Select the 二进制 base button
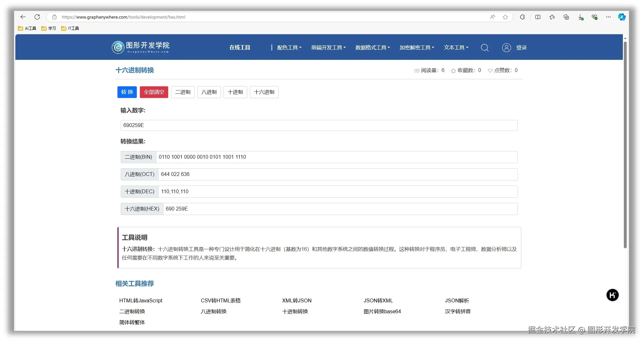Viewport: 644px width, 343px height. pos(183,92)
